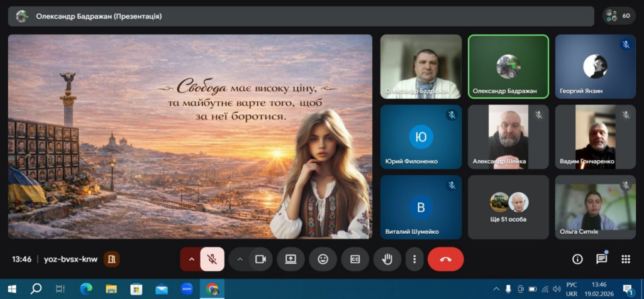Expand the audio settings chevron
The width and height of the screenshot is (644, 299).
click(x=191, y=259)
